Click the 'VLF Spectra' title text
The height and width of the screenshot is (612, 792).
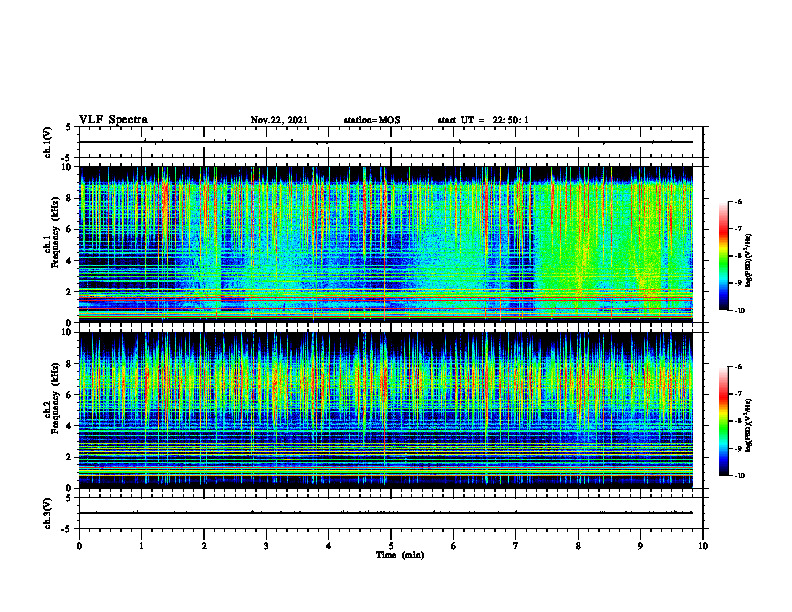[x=113, y=120]
